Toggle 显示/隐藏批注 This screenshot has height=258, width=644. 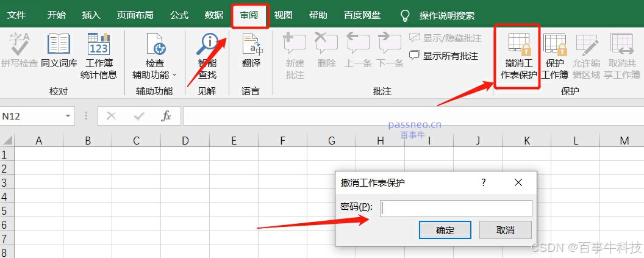pyautogui.click(x=445, y=38)
